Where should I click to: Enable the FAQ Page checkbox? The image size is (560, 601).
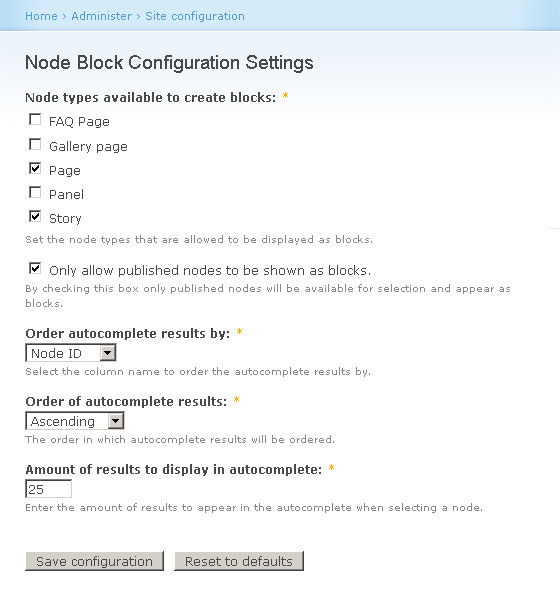35,120
